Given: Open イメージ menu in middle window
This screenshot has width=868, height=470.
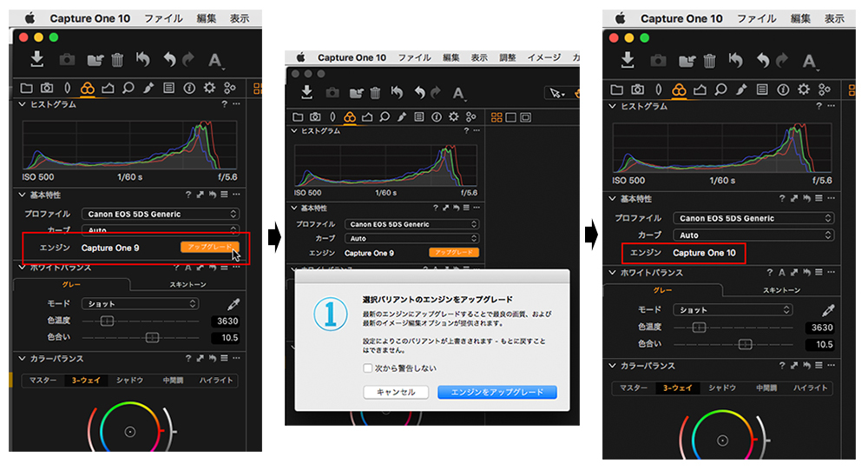Looking at the screenshot, I should 543,57.
